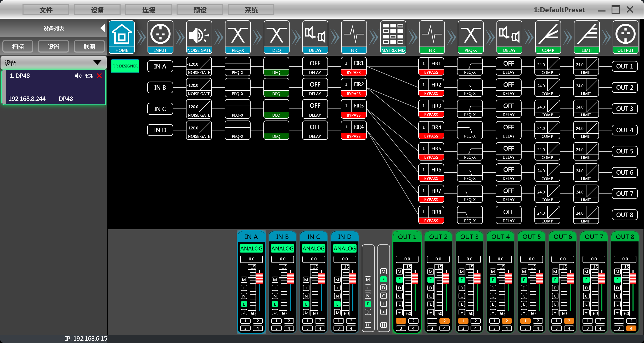Open IN B DEQ block

tap(276, 87)
